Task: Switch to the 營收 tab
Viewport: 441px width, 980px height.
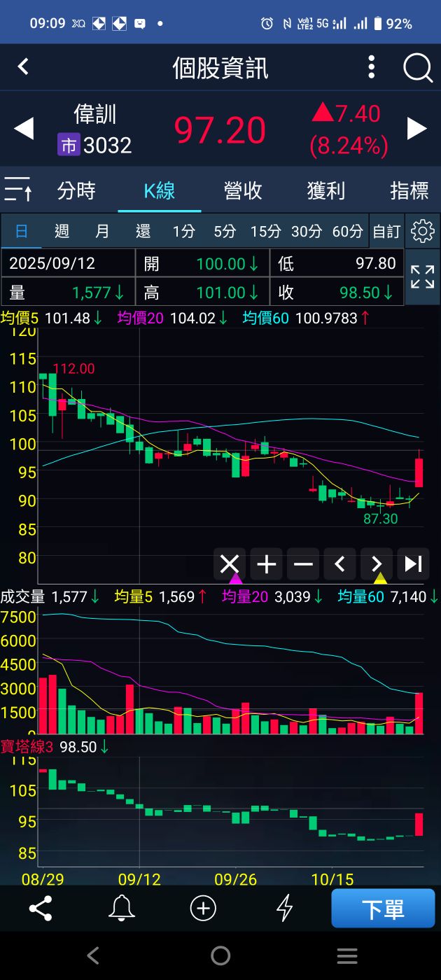Action: tap(243, 190)
